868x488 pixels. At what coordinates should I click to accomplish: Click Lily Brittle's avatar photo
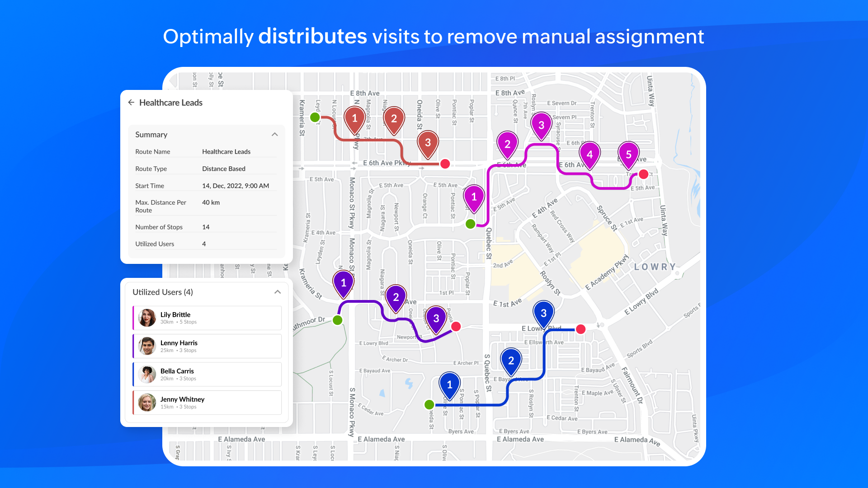147,318
